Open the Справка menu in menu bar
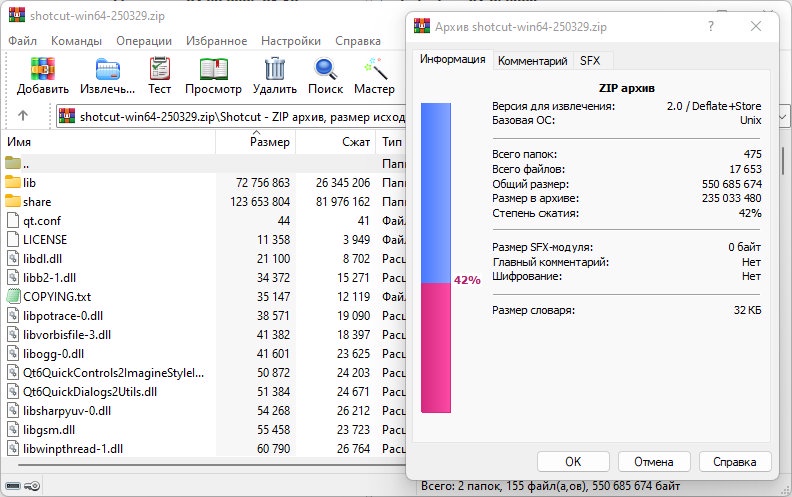Viewport: 792px width, 497px height. click(358, 41)
